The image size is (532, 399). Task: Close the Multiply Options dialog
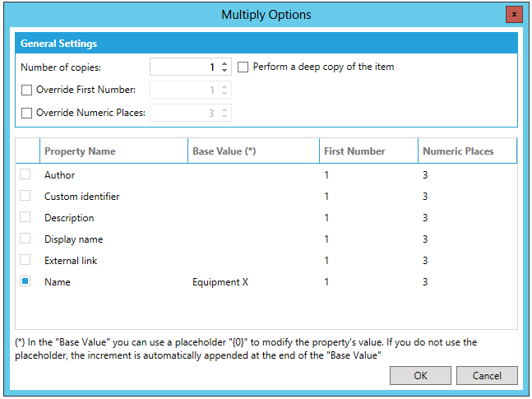(x=514, y=15)
